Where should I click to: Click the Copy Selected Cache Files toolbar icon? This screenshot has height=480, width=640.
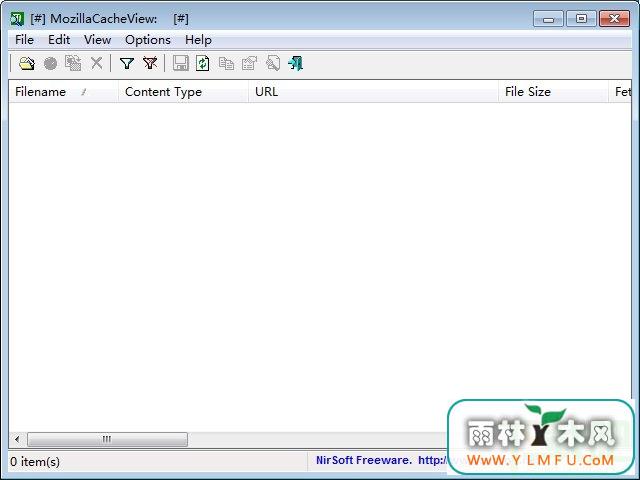(73, 63)
